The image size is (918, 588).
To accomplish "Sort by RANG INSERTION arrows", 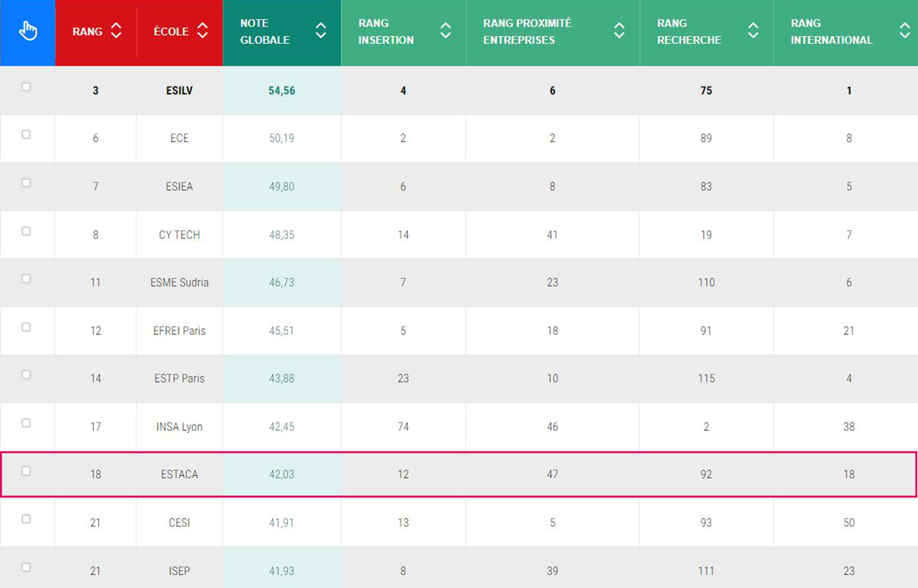I will pos(445,31).
